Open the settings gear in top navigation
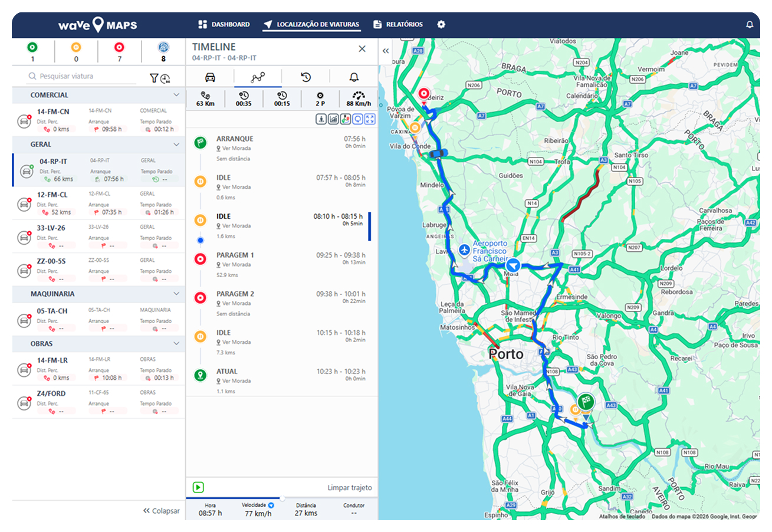The image size is (772, 532). pos(441,25)
